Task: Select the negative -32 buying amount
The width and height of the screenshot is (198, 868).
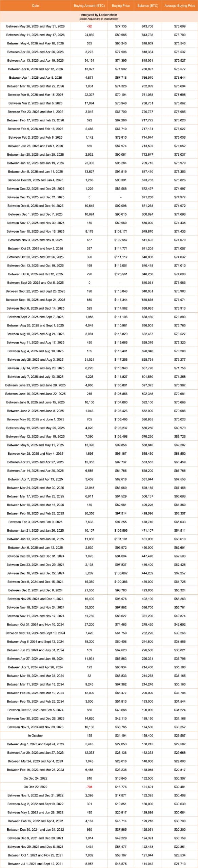Action: click(89, 26)
